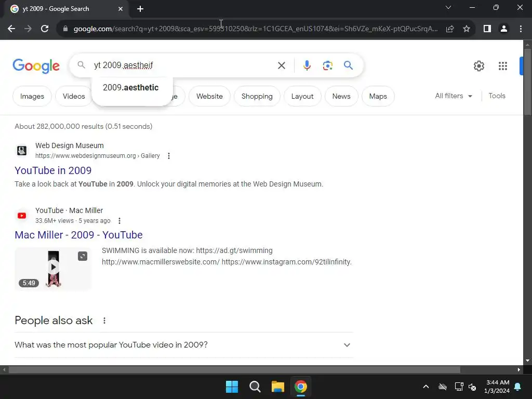The width and height of the screenshot is (532, 399).
Task: Share this page from address bar
Action: point(450,29)
